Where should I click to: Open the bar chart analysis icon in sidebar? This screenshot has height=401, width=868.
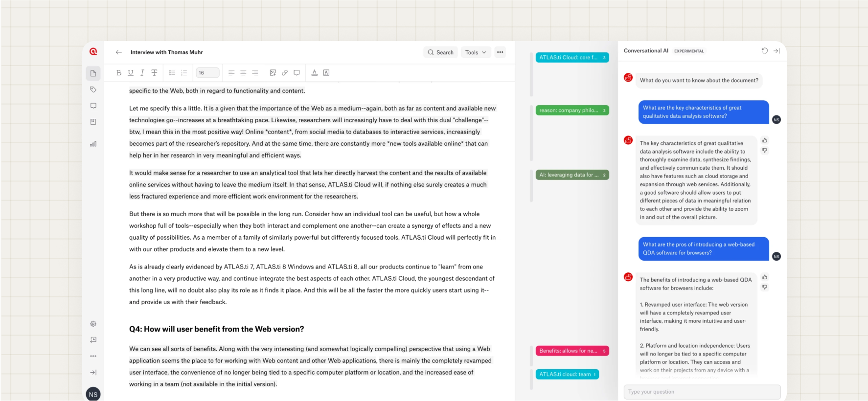pyautogui.click(x=93, y=144)
